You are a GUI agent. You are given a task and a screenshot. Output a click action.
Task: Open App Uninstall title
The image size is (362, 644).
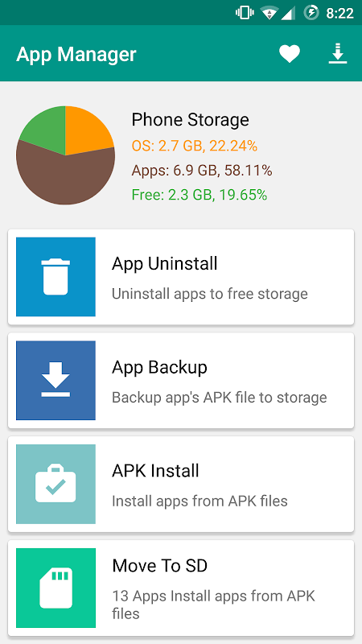click(165, 263)
